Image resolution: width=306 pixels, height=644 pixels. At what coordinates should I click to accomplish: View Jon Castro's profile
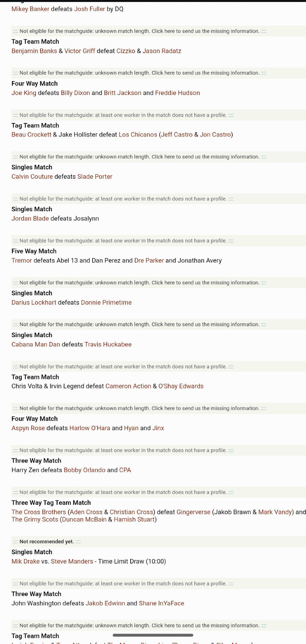click(215, 135)
